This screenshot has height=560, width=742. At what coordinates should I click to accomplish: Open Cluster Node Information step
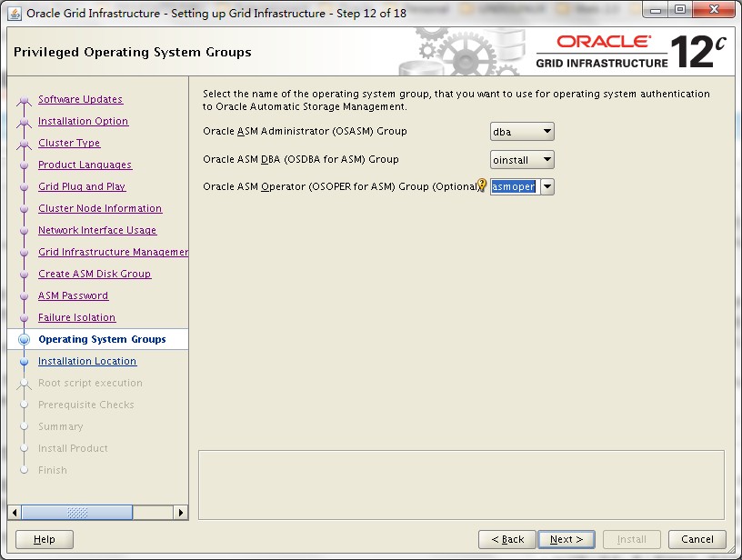point(100,208)
